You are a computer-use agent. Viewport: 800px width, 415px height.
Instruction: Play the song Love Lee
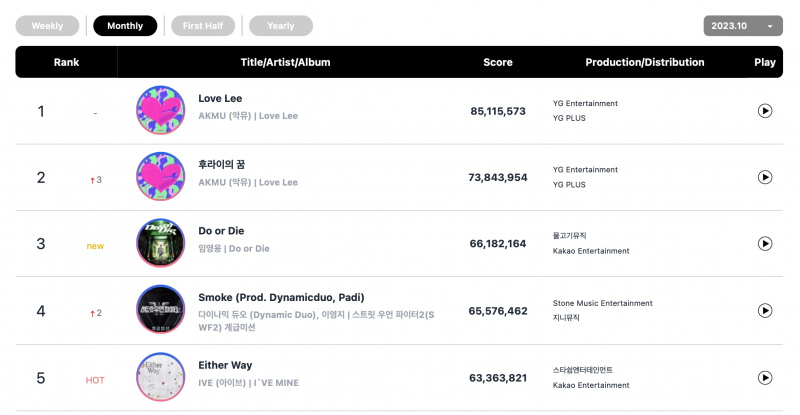point(764,111)
